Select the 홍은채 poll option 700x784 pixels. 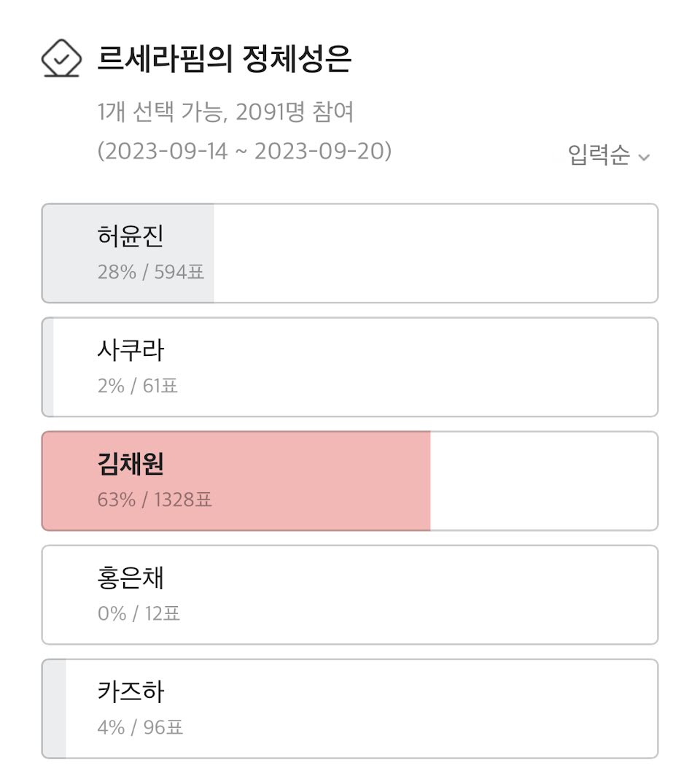tap(350, 595)
